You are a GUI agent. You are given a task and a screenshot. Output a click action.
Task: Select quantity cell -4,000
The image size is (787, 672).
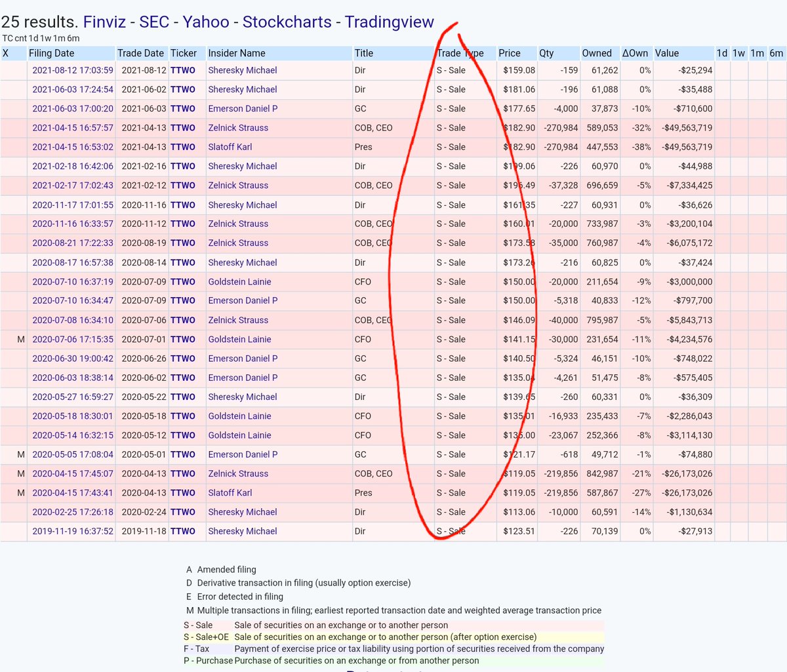(x=565, y=108)
